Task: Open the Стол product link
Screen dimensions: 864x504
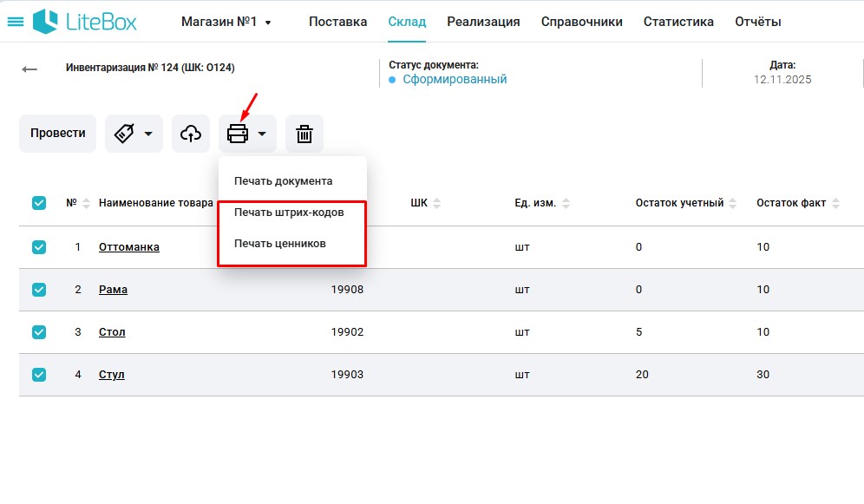Action: point(112,332)
